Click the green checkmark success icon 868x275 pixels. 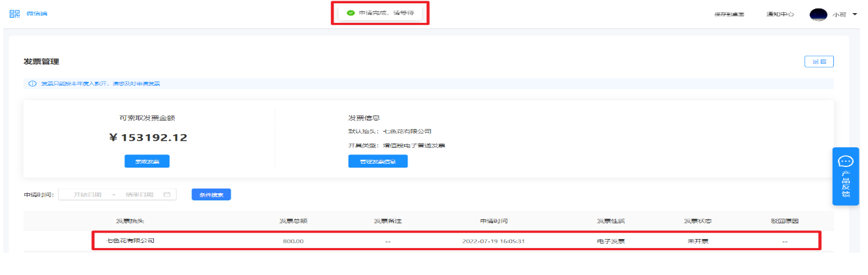(x=350, y=13)
